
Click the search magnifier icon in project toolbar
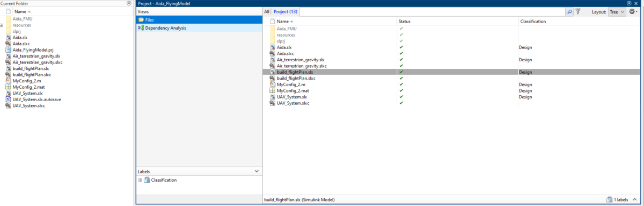tap(569, 11)
